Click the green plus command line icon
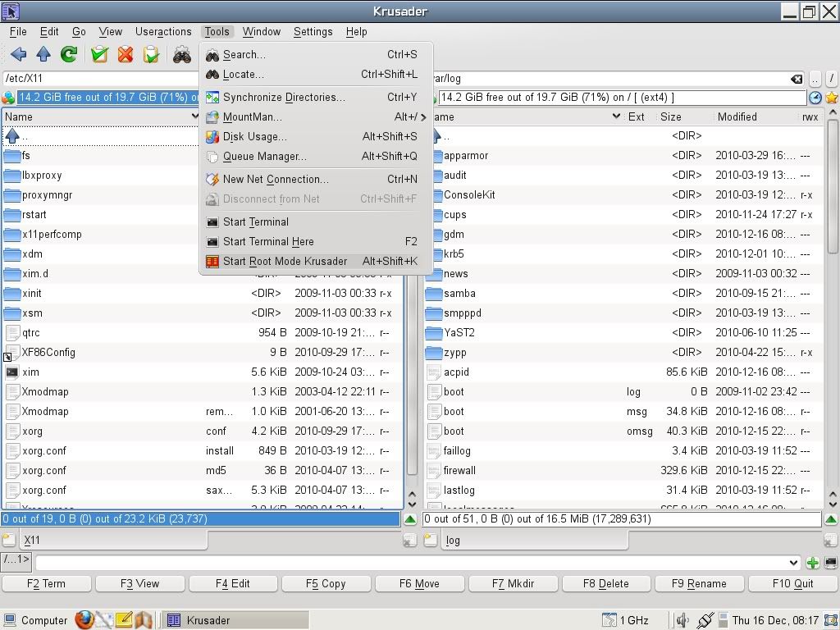The image size is (840, 630). [813, 563]
